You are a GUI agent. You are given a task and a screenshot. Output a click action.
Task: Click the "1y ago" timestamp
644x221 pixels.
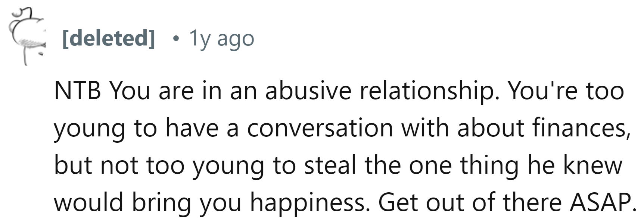tap(222, 38)
